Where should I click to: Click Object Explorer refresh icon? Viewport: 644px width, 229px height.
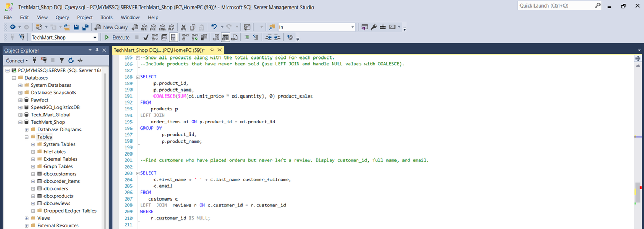click(71, 61)
